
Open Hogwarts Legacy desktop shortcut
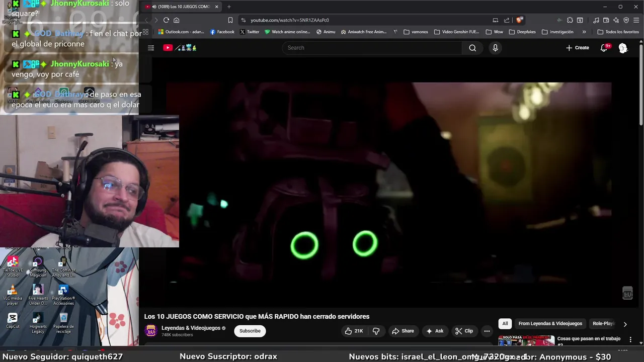(x=38, y=323)
